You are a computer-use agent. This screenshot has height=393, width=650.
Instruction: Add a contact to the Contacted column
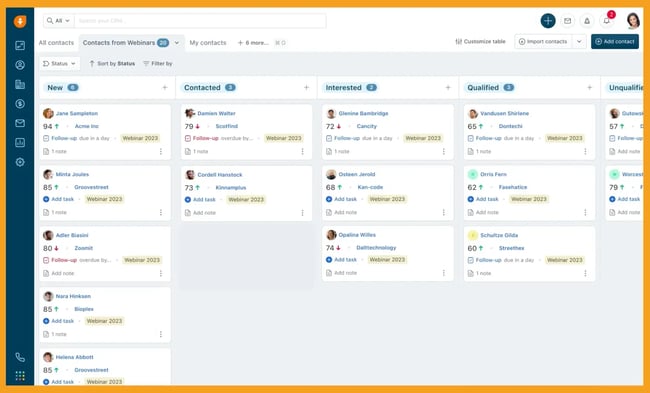point(306,87)
